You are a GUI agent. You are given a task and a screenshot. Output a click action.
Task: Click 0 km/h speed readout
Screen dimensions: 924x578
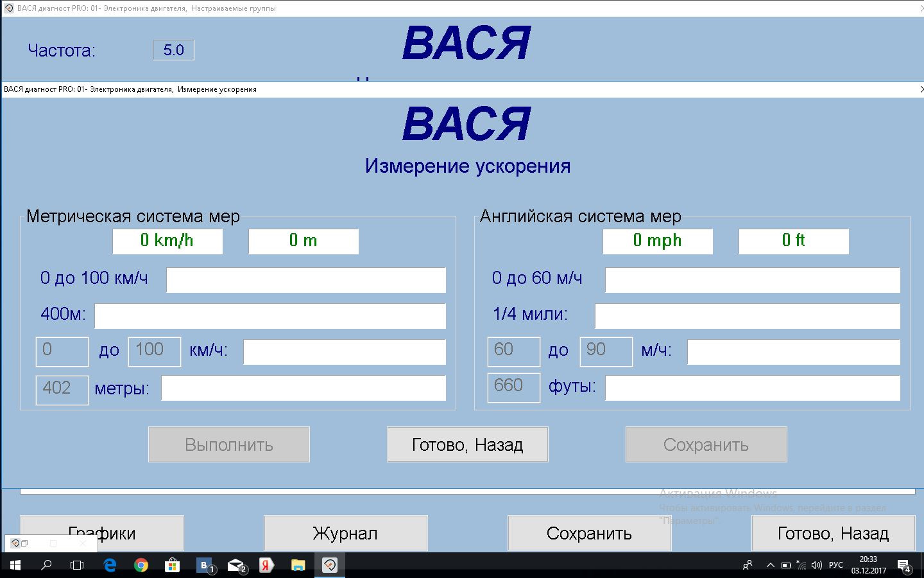167,241
